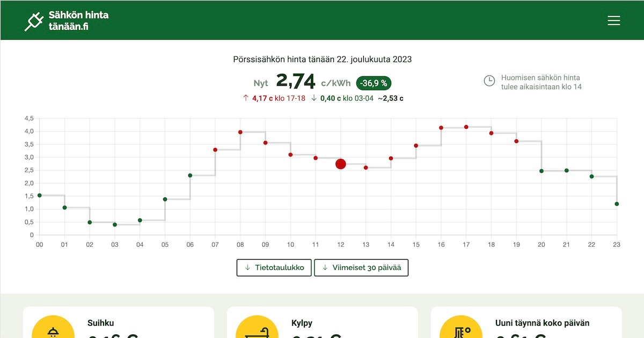Click the clock icon beside tomorrow's price note

[x=489, y=81]
